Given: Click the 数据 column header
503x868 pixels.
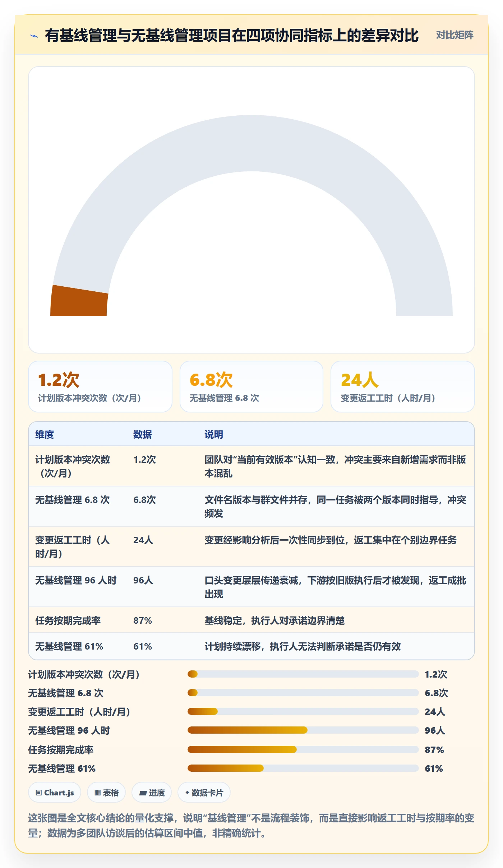Looking at the screenshot, I should coord(143,434).
